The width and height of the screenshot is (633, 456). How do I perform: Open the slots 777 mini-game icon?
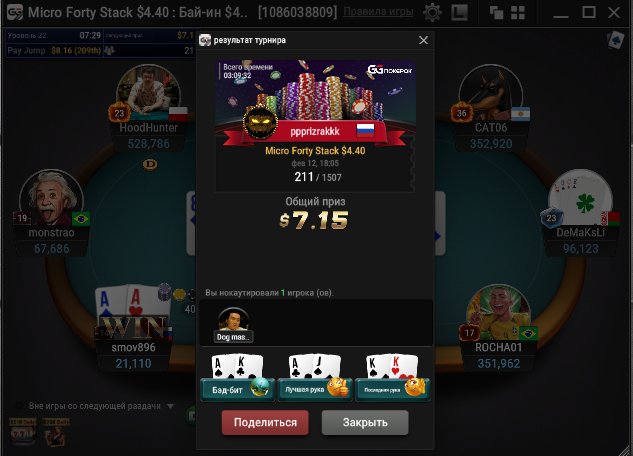click(x=23, y=432)
